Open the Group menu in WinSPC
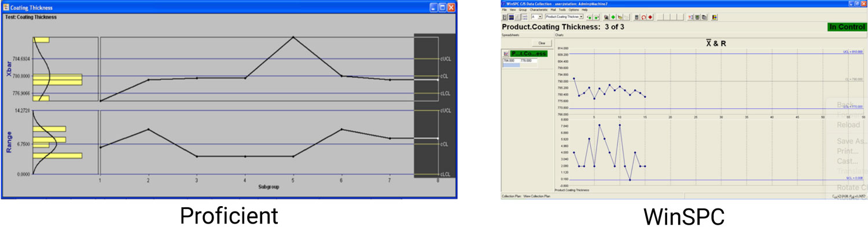868x227 pixels. click(x=523, y=10)
